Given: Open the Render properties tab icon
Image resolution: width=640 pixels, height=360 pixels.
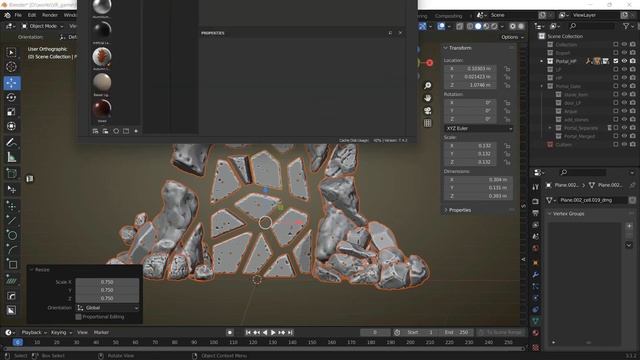Looking at the screenshot, I should click(x=536, y=201).
